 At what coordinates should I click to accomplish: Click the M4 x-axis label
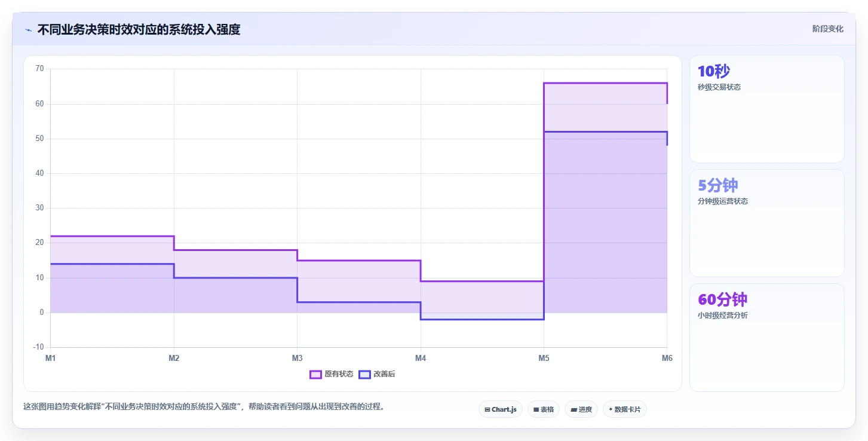coord(421,359)
